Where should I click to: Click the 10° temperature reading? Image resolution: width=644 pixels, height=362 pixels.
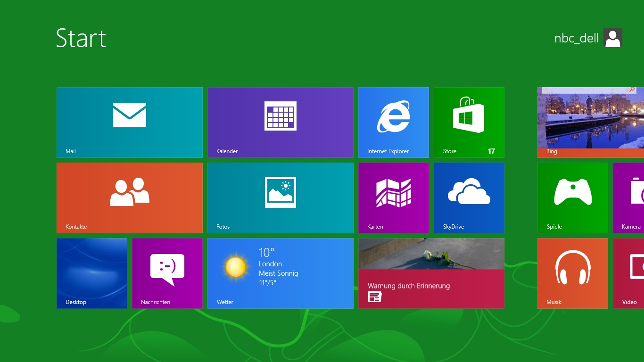266,252
